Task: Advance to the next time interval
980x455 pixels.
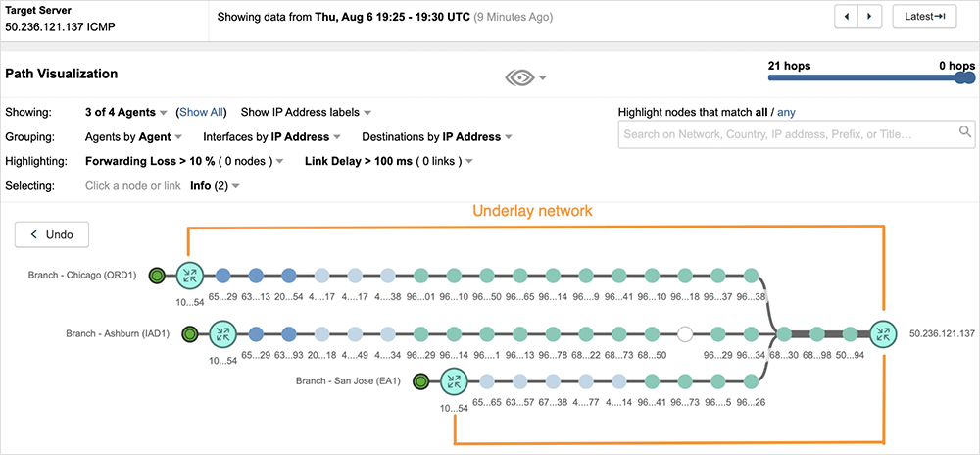Action: pos(870,17)
